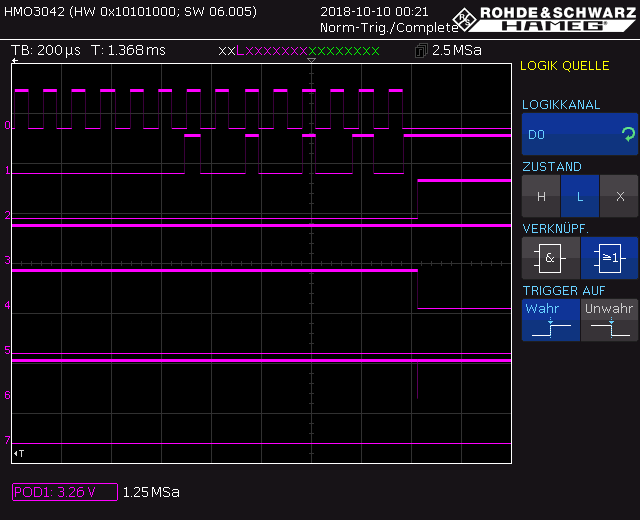Choose the AND (&) logic gate combination
This screenshot has height=520, width=640.
pos(551,258)
